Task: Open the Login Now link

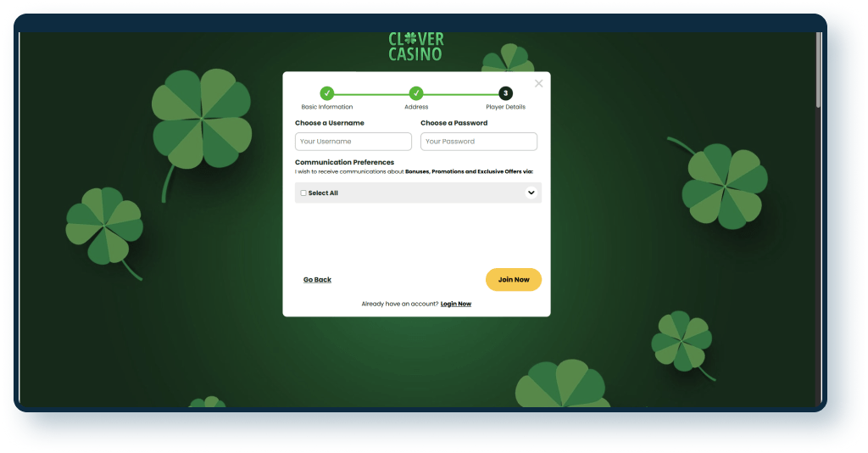Action: [x=455, y=304]
